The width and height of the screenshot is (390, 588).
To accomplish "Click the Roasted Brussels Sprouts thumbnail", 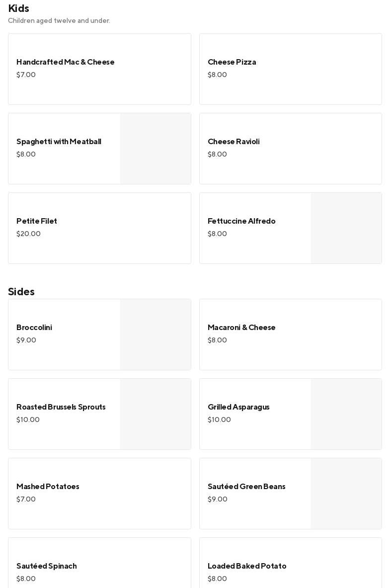I will coord(155,414).
